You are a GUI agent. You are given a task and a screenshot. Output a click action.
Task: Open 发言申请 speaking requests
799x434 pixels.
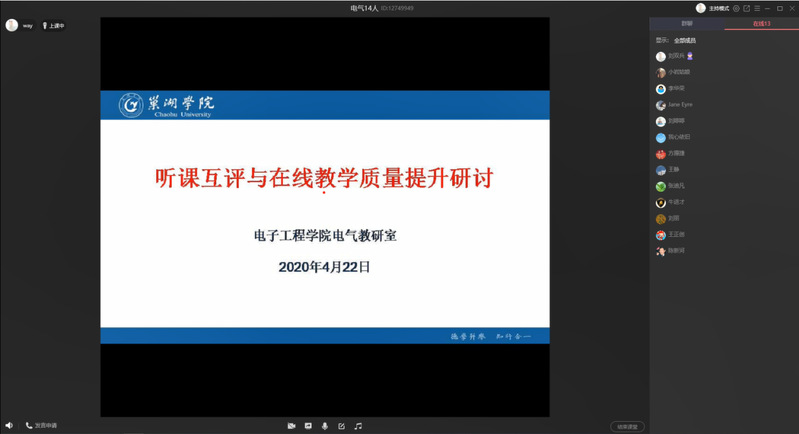[42, 426]
